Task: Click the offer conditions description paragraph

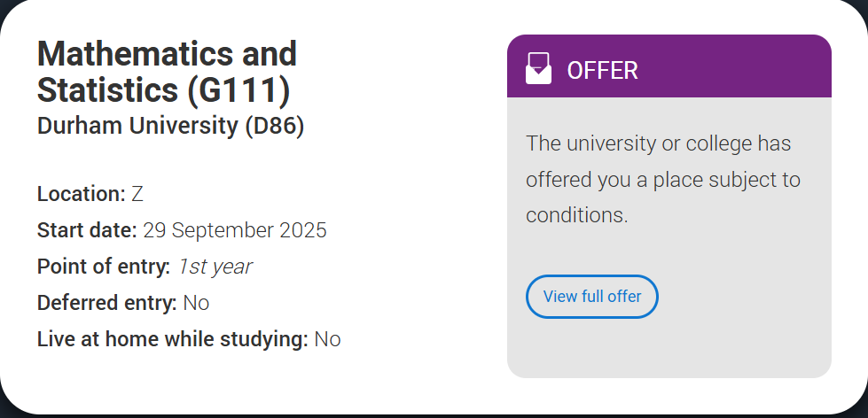Action: tap(663, 179)
